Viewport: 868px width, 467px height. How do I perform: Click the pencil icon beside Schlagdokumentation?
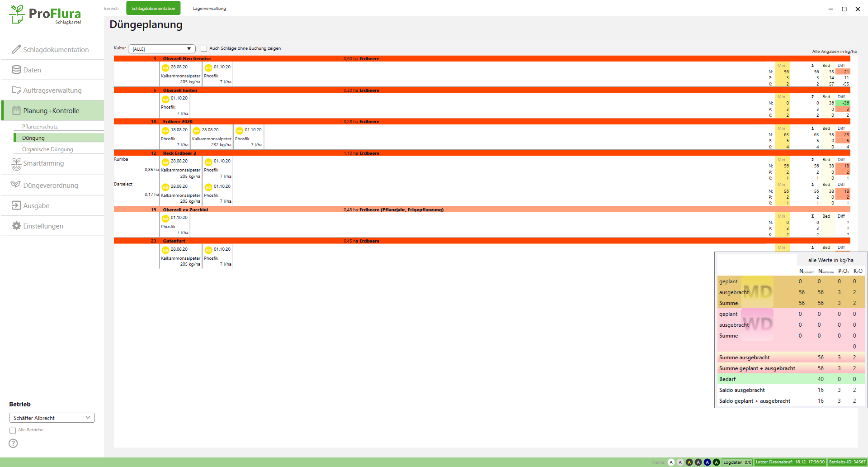point(16,49)
